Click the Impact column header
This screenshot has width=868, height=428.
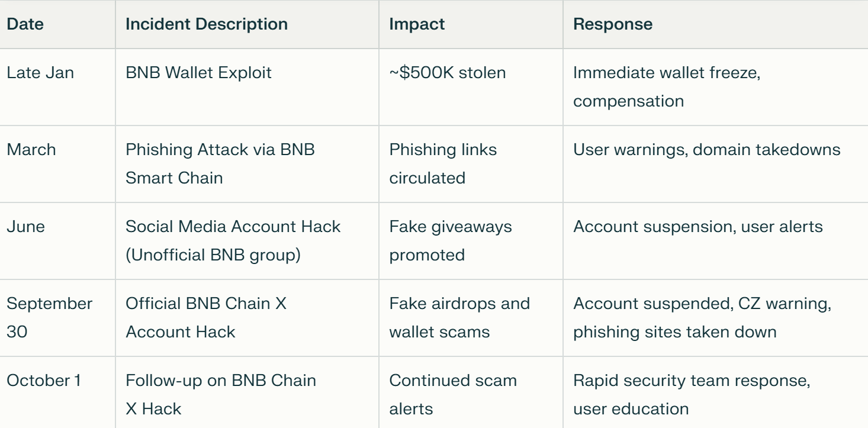tap(417, 24)
